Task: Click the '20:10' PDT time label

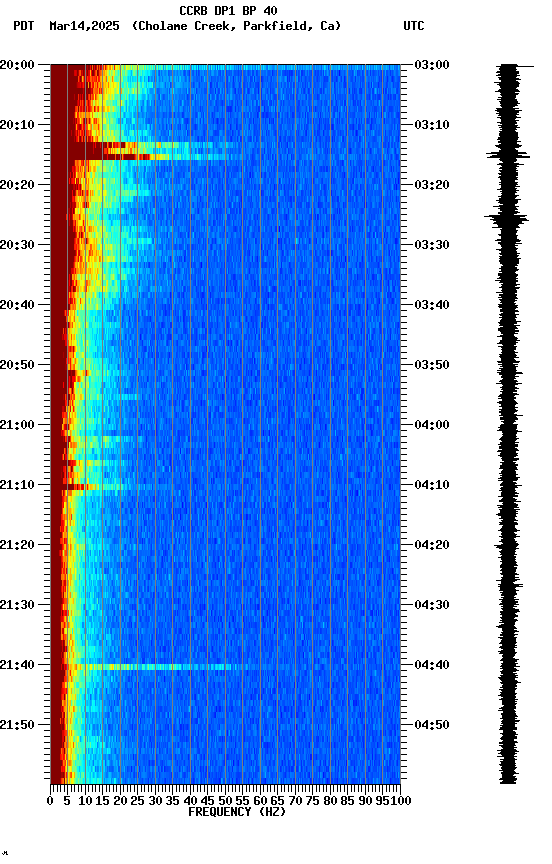Action: pos(17,125)
